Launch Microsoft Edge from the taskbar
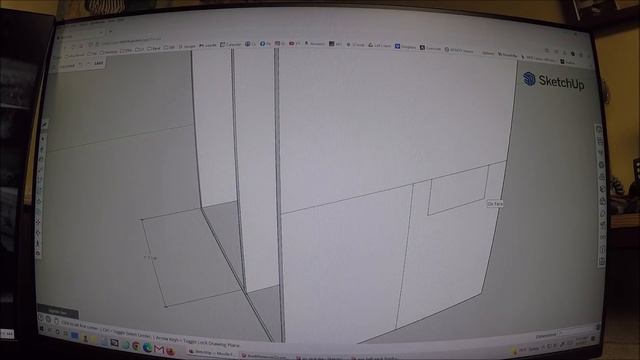640x360 pixels. click(x=147, y=348)
